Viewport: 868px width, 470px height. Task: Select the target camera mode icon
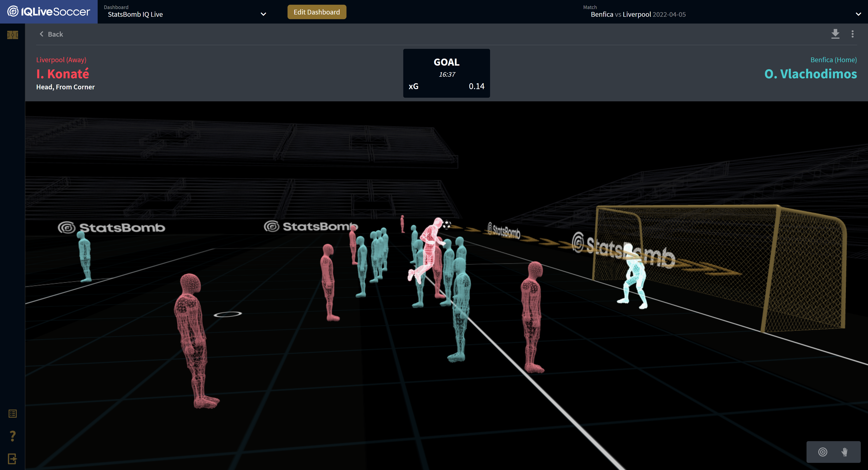coord(823,452)
